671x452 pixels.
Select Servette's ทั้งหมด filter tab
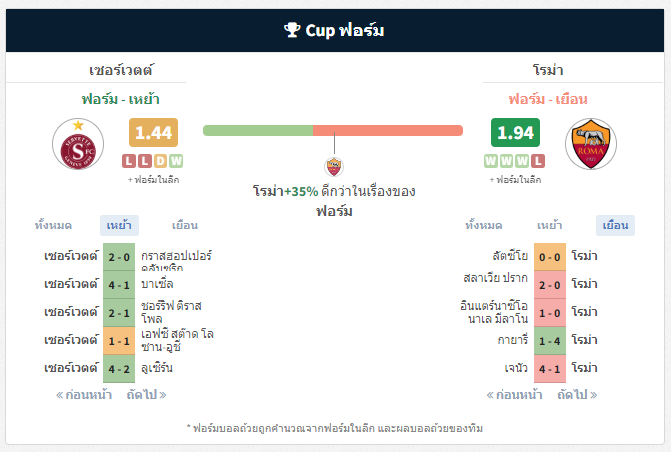[x=53, y=225]
